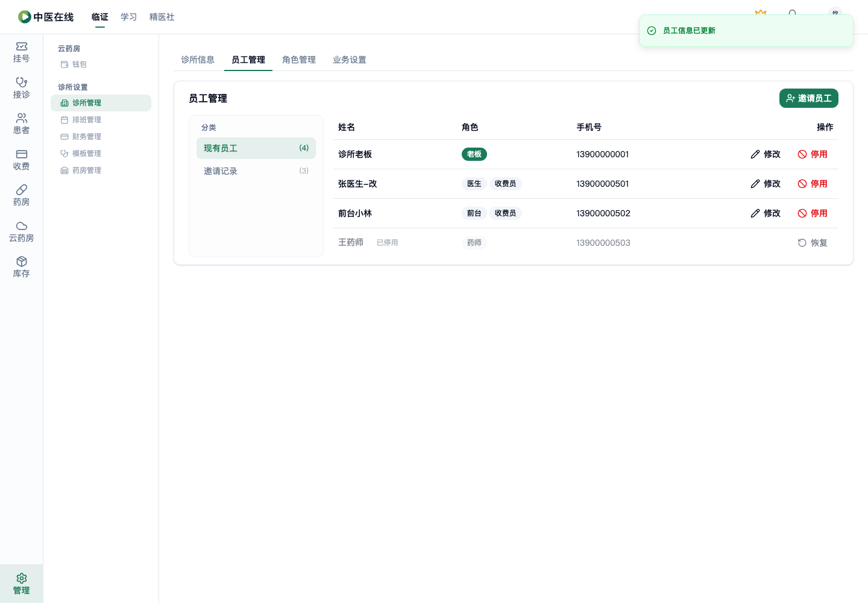Switch to 临证 top navigation tab
This screenshot has width=868, height=603.
click(100, 17)
